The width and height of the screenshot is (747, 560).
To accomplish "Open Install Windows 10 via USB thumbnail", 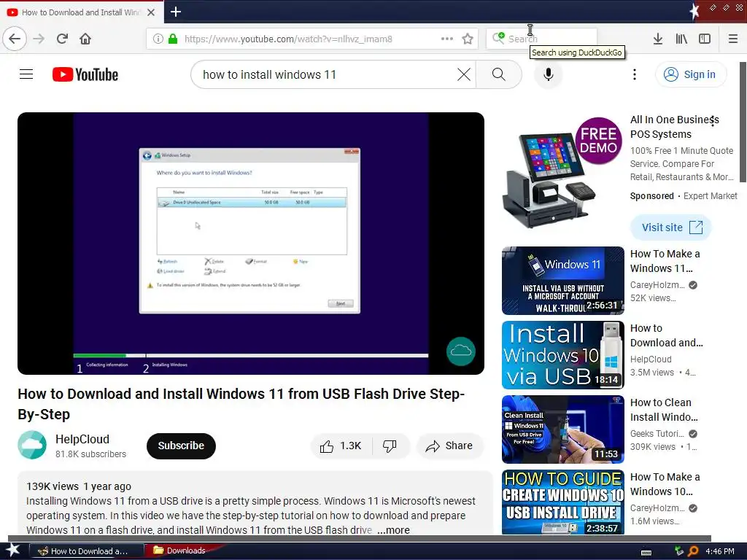I will tap(562, 355).
